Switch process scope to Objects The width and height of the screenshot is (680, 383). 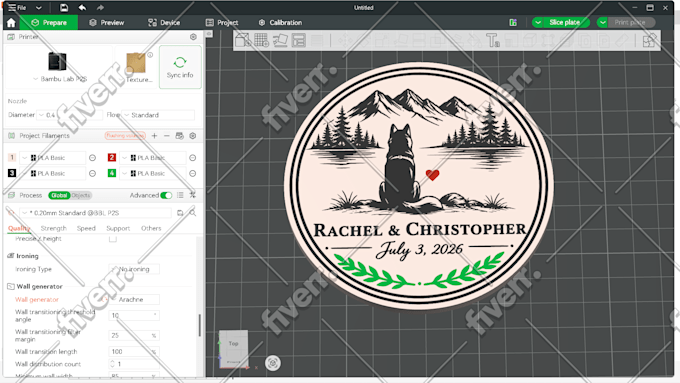[x=81, y=195]
